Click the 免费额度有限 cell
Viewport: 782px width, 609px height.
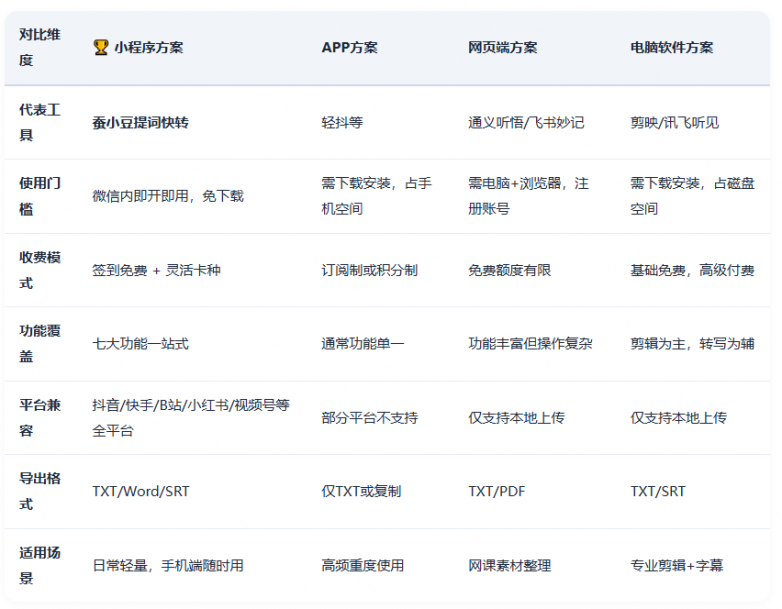point(510,270)
